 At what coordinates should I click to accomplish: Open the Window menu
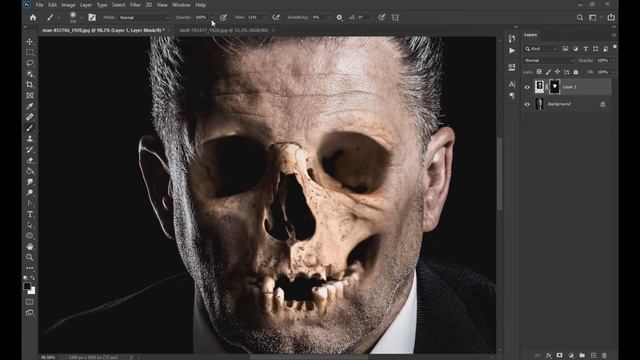[181, 5]
